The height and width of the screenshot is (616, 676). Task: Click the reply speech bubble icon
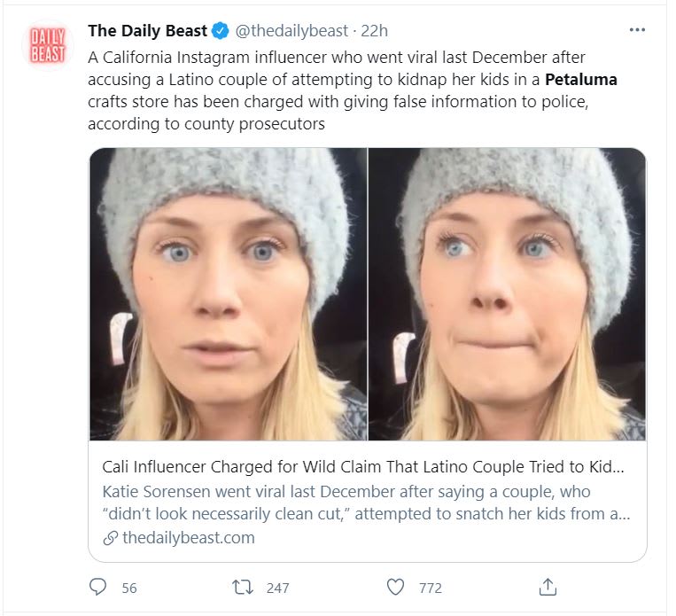98,587
